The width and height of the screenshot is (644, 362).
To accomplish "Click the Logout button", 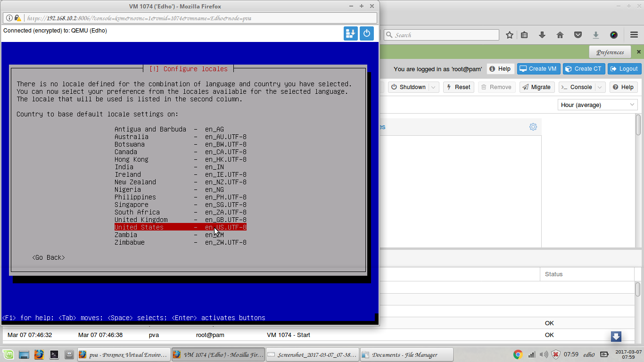I will (624, 69).
